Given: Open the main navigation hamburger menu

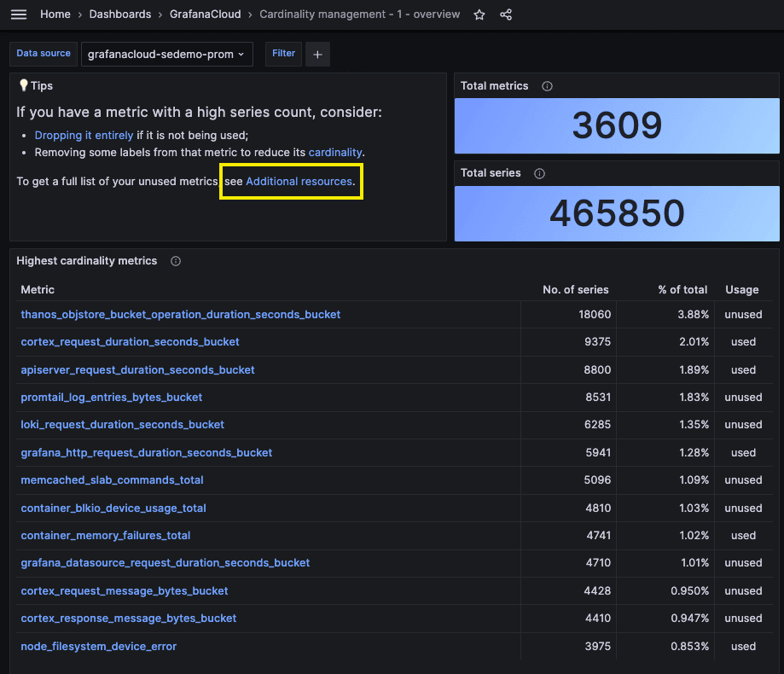Looking at the screenshot, I should click(18, 14).
